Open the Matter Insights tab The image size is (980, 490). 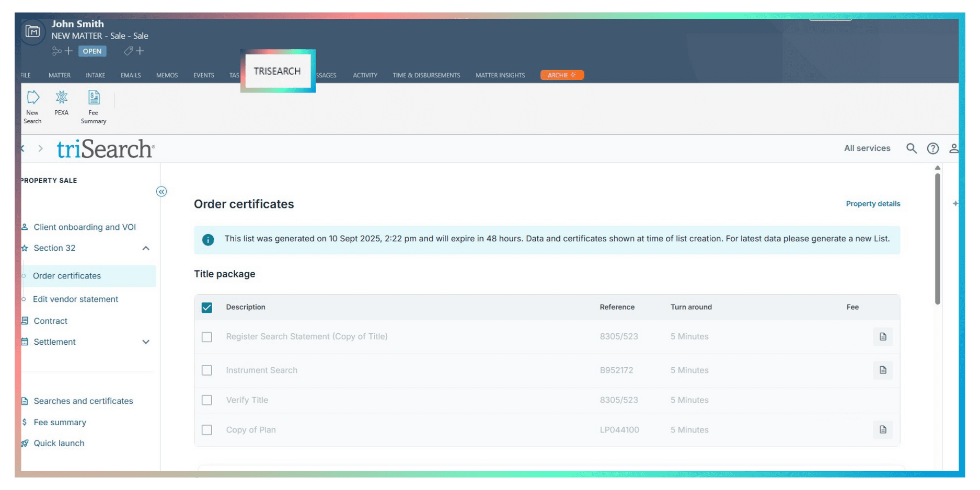(500, 75)
